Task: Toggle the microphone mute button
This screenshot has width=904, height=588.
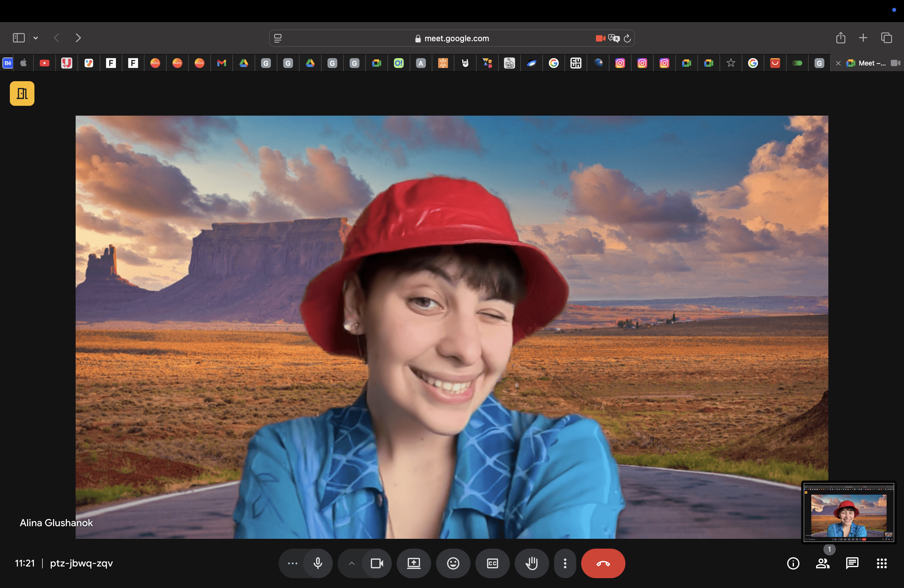Action: 318,563
